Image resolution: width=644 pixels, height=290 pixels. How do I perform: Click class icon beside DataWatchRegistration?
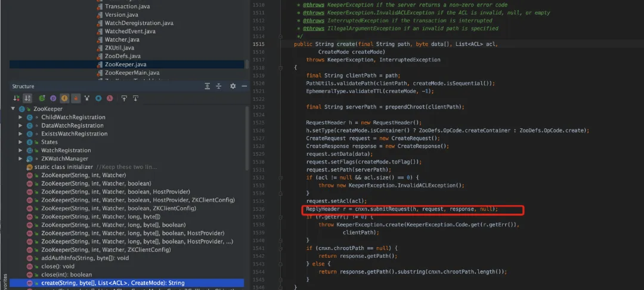(x=30, y=126)
